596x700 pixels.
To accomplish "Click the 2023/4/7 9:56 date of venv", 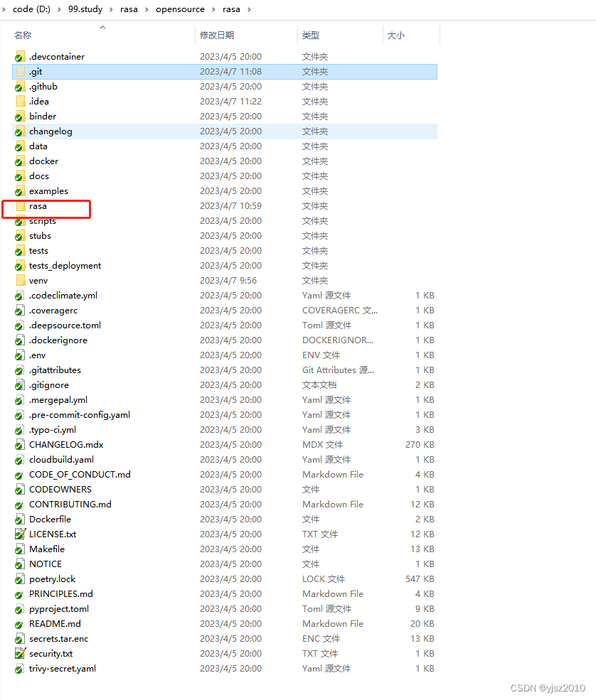I will [228, 281].
